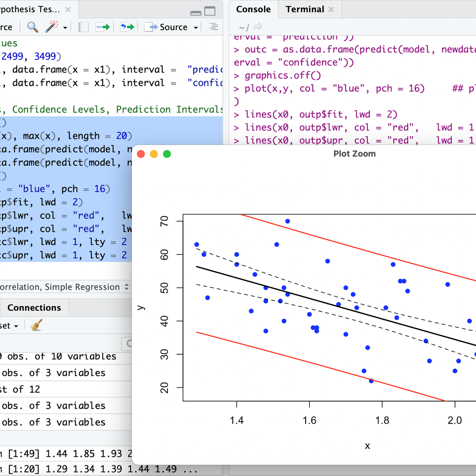This screenshot has width=476, height=476.
Task: Open the environment search magnifier field
Action: [128, 344]
